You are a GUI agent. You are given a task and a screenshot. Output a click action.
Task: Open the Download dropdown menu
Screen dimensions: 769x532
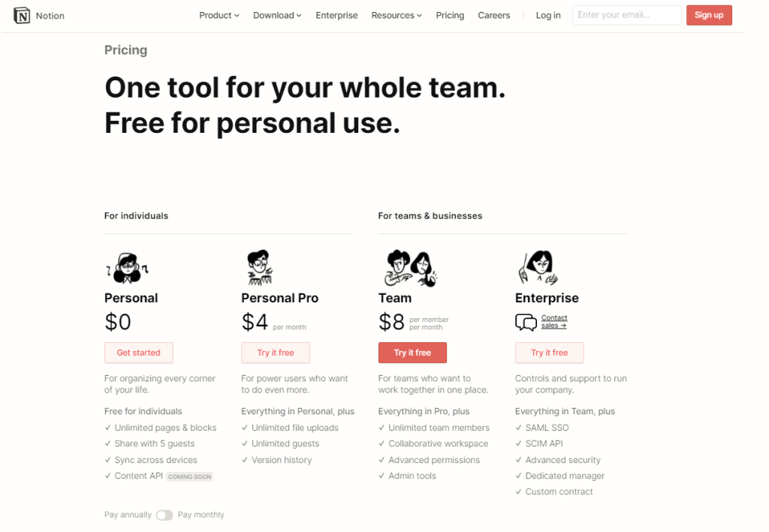pyautogui.click(x=277, y=16)
